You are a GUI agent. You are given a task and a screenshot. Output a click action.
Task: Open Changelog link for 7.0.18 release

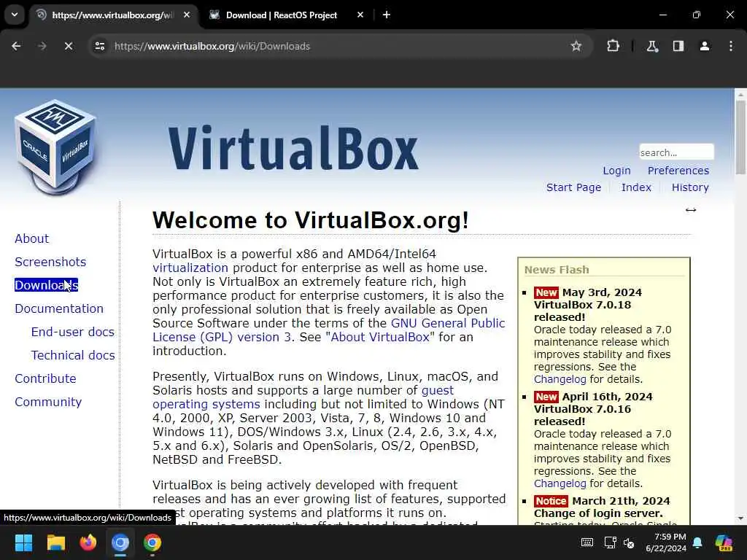[x=560, y=379]
